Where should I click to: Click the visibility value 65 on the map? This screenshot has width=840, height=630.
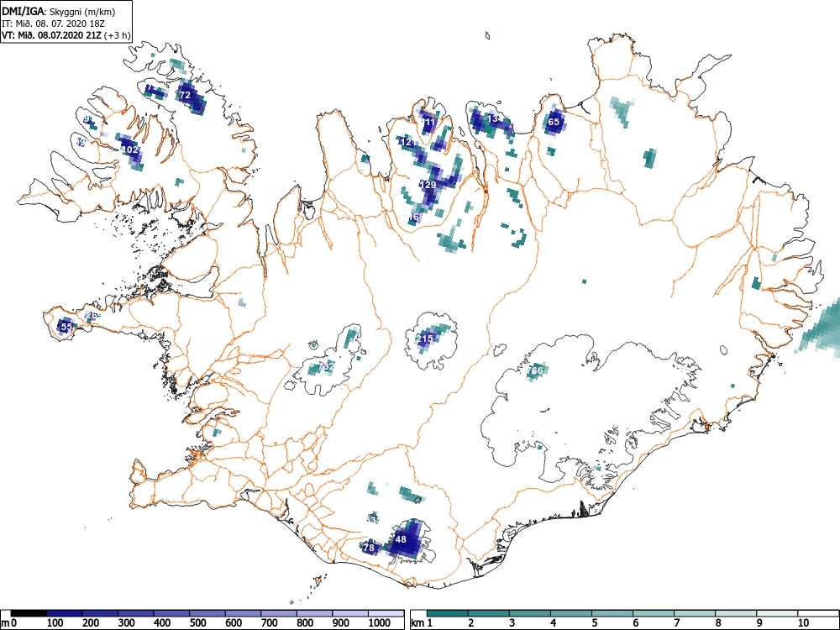click(554, 122)
